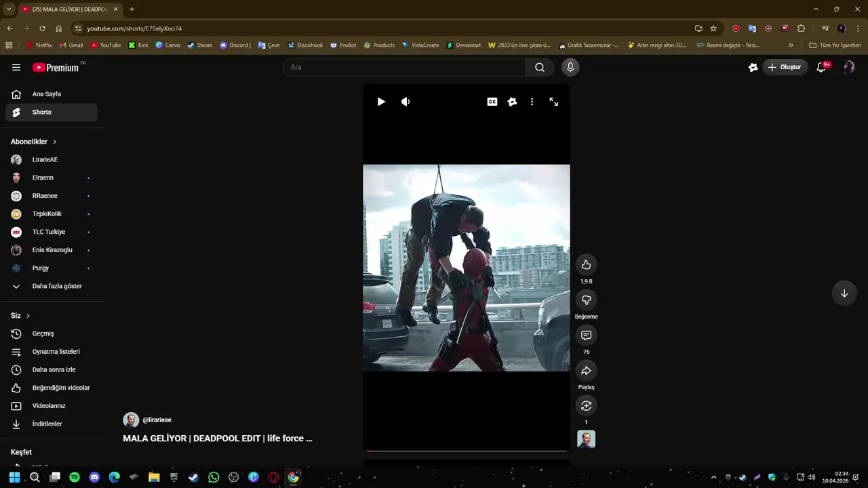Open Chrome tab search dropdown
Screen dimensions: 868x488
(9, 9)
